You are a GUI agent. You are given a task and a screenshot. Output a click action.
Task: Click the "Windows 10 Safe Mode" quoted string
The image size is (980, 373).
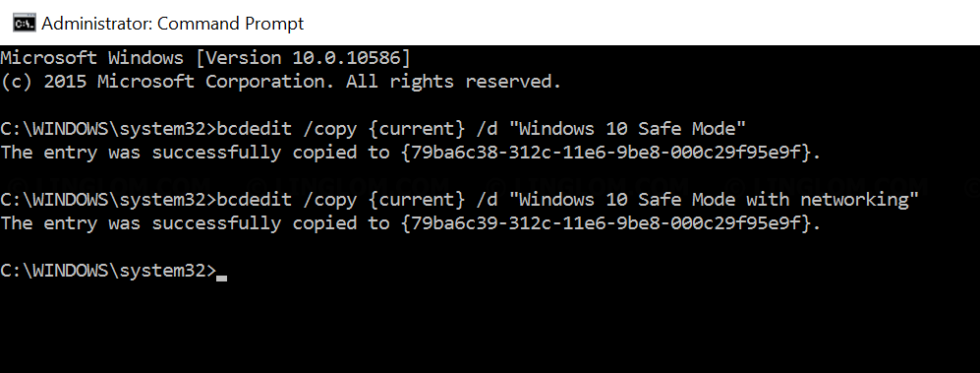point(627,129)
